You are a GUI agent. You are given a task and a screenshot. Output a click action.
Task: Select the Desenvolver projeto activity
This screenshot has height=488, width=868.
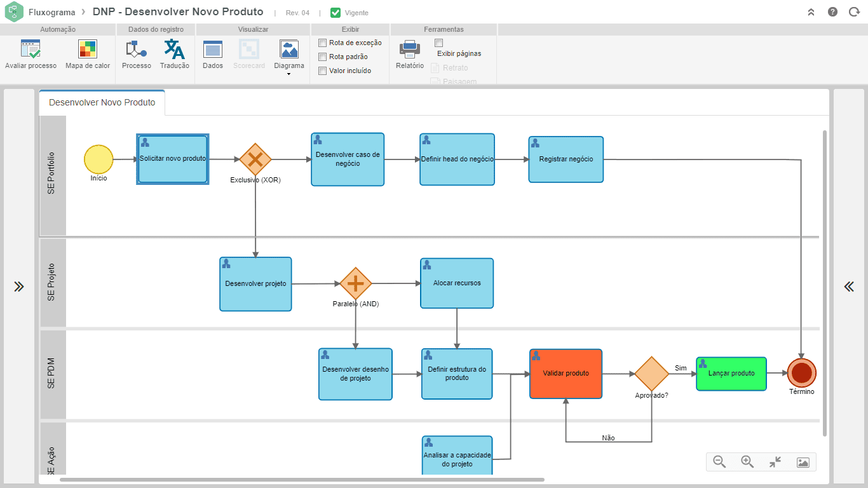click(x=255, y=284)
